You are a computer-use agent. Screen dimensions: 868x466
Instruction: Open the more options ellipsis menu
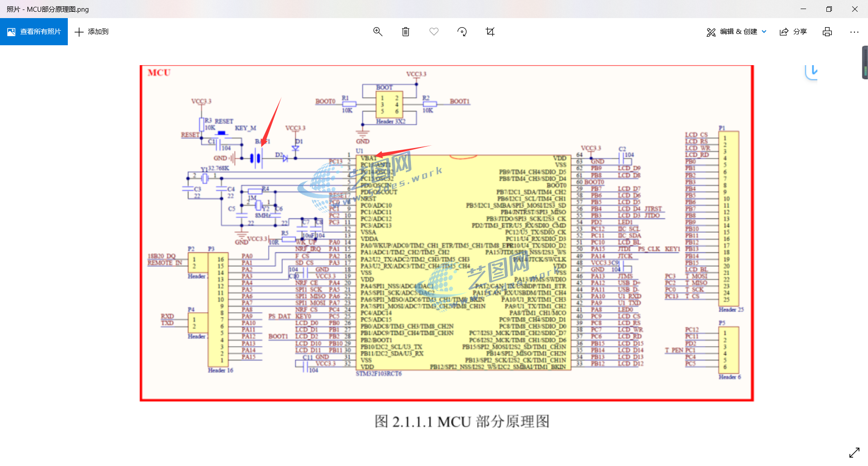tap(854, 32)
